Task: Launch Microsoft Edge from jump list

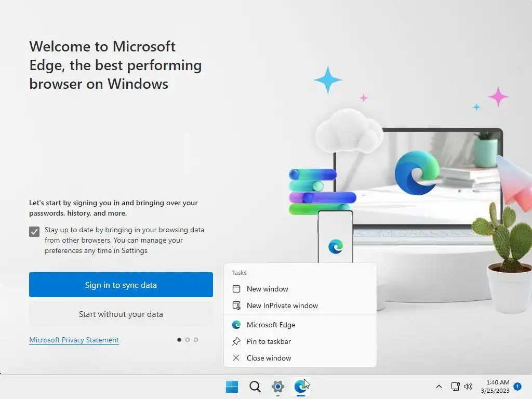Action: (300, 325)
